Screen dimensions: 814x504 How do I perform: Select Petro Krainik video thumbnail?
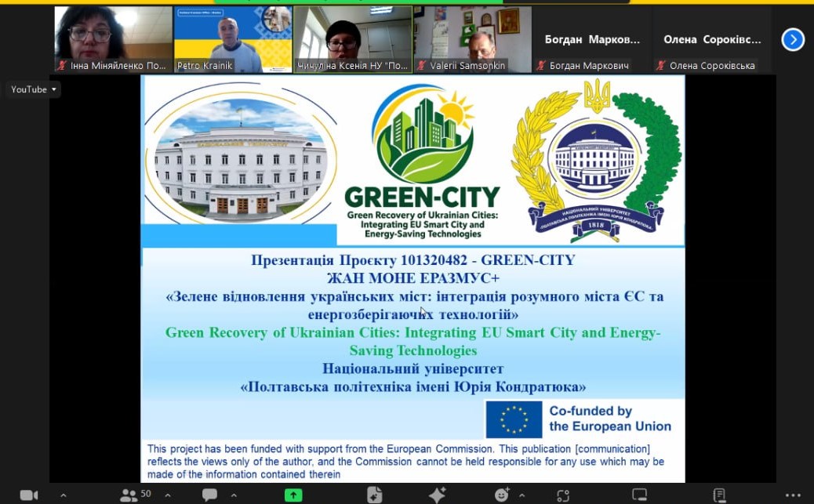click(x=233, y=39)
